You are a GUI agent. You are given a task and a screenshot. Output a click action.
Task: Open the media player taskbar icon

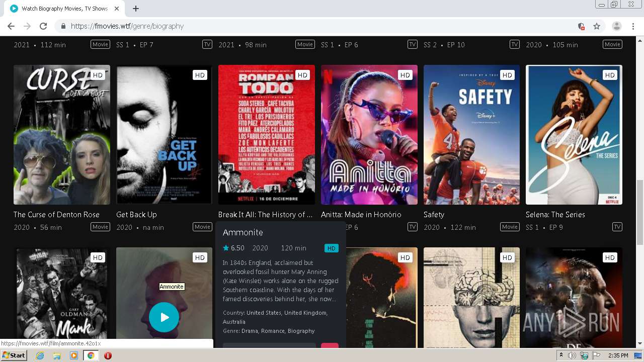click(74, 355)
